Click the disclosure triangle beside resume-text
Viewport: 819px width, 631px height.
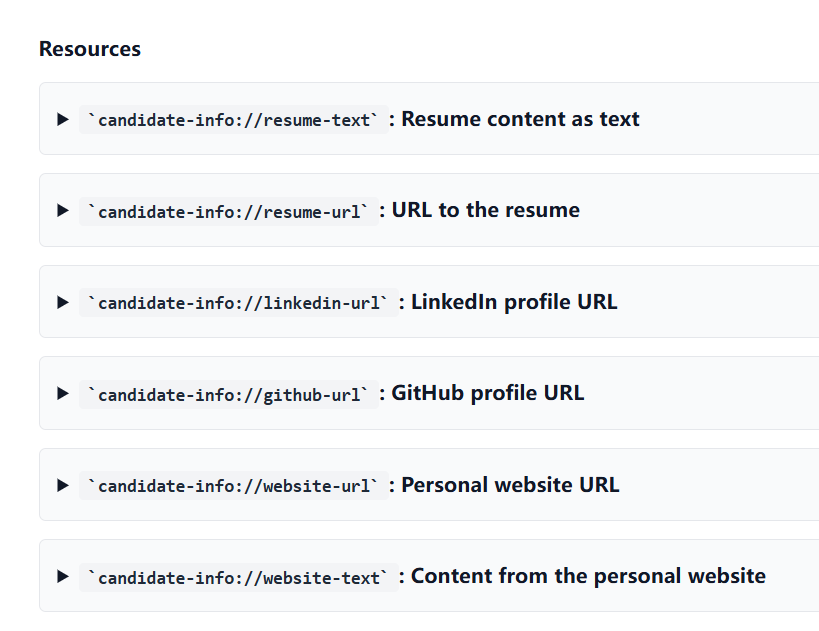tap(62, 119)
